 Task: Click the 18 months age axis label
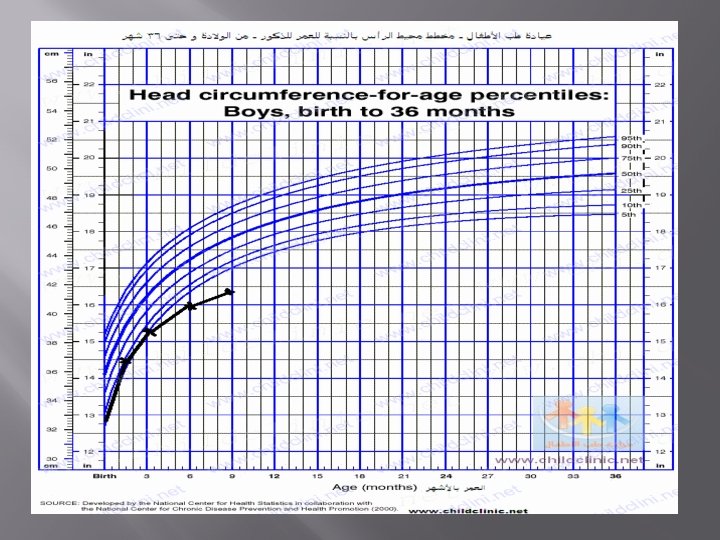click(360, 476)
